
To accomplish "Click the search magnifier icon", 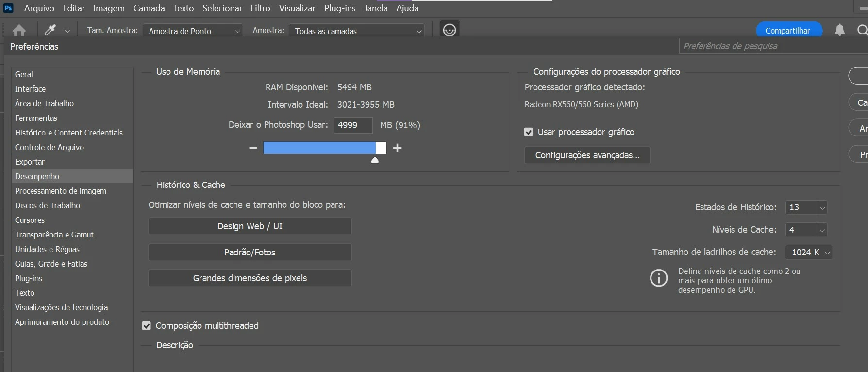I will (x=862, y=30).
